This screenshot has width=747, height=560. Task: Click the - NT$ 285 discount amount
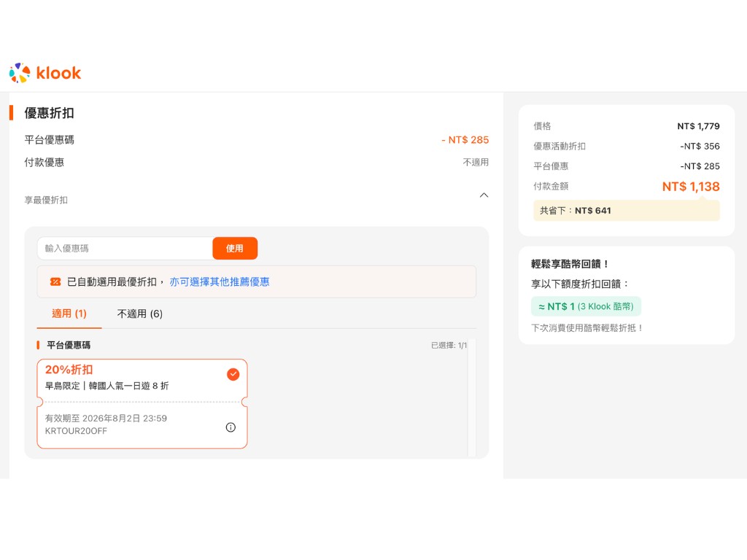point(465,140)
